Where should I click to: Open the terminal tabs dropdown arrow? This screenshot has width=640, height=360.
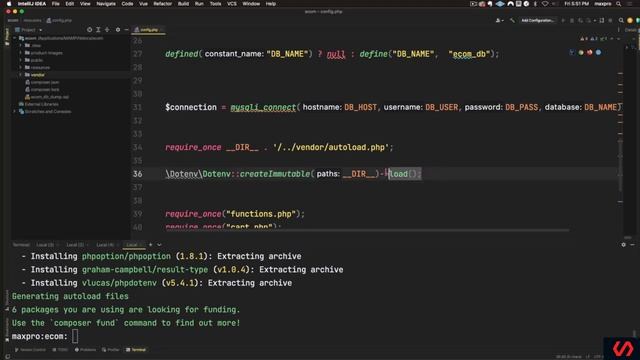pos(159,244)
